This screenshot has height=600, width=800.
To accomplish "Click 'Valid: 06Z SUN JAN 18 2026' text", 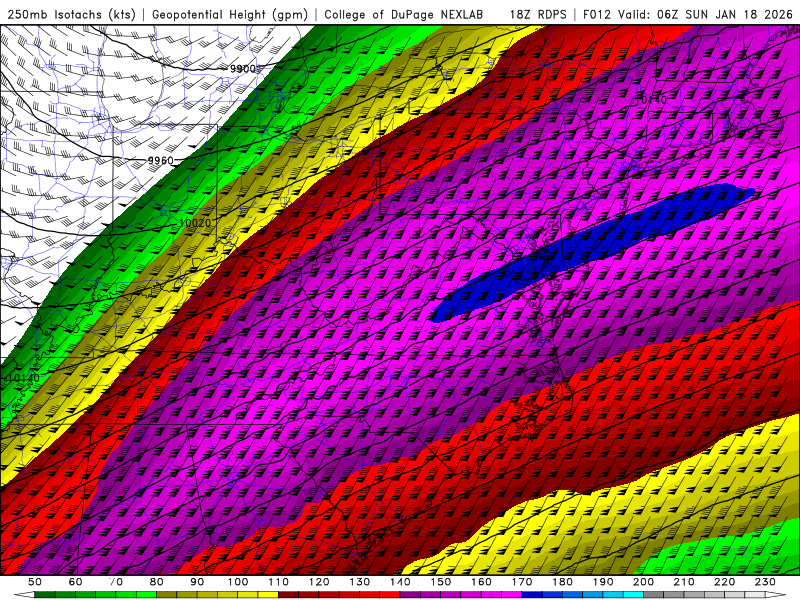I will coord(706,15).
